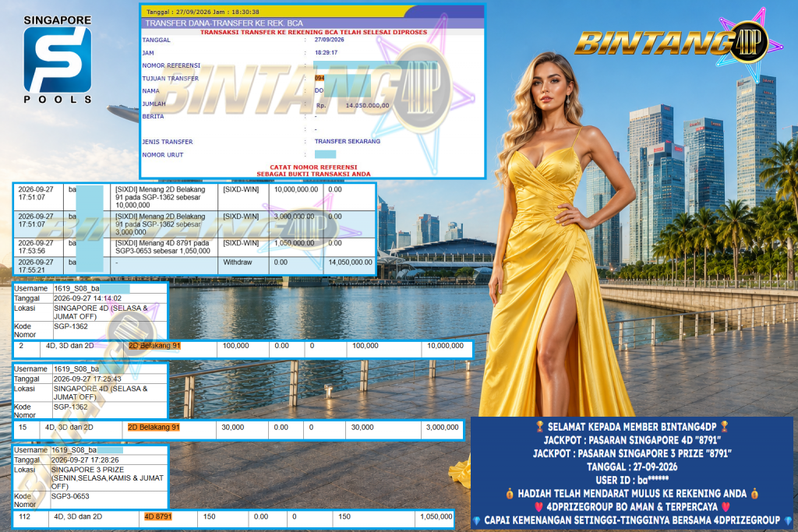Click 'CATAT NOMOR REFERENSI SEBAGAI BUKTI TRANSAKSI ANDA'
The height and width of the screenshot is (532, 798).
pyautogui.click(x=313, y=171)
